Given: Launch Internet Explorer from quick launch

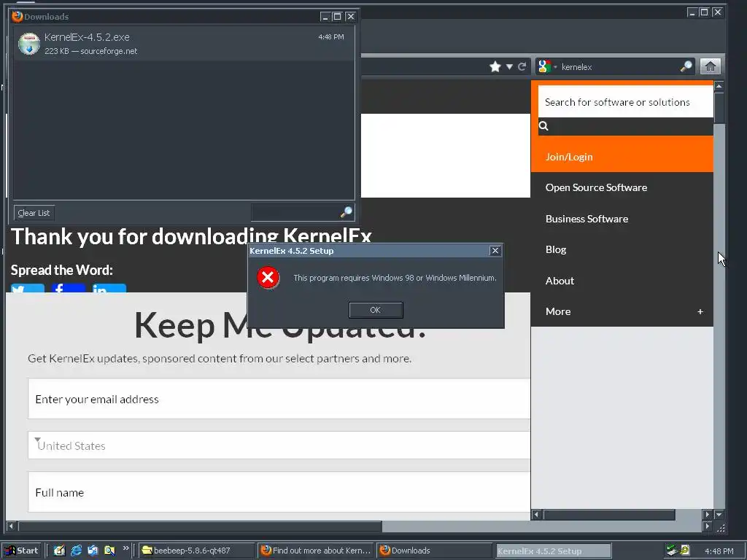Looking at the screenshot, I should point(76,551).
